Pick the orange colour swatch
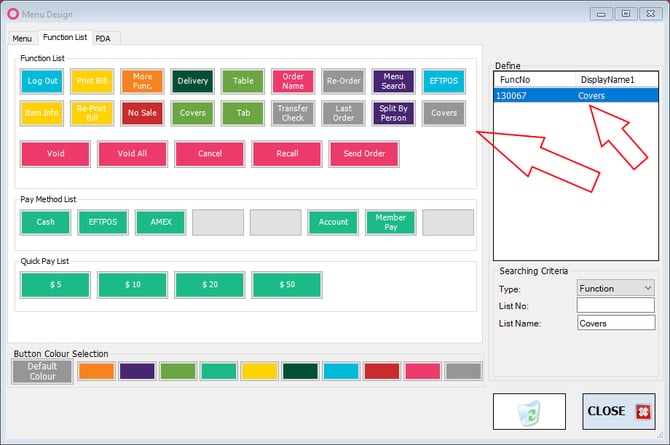 [97, 371]
